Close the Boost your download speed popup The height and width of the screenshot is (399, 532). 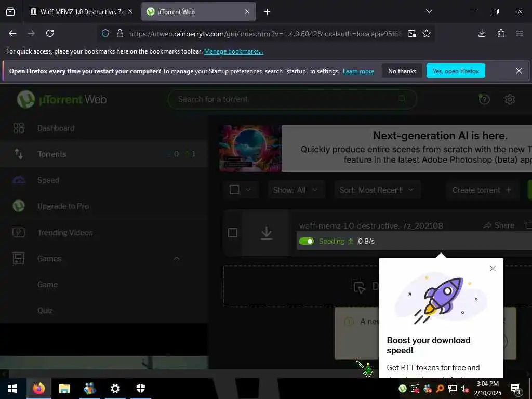coord(493,269)
